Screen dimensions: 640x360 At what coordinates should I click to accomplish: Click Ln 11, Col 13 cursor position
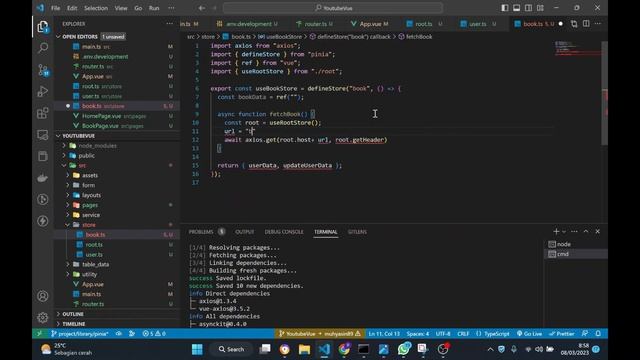384,333
